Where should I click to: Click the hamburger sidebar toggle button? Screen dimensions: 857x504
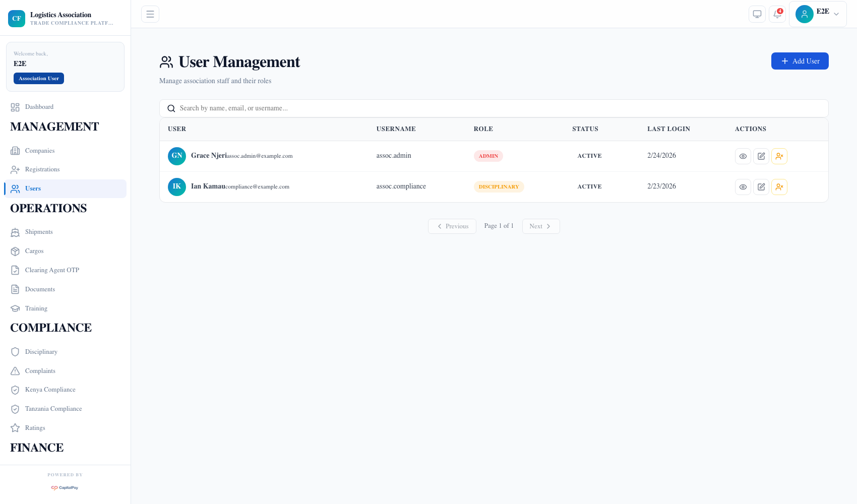pyautogui.click(x=150, y=14)
